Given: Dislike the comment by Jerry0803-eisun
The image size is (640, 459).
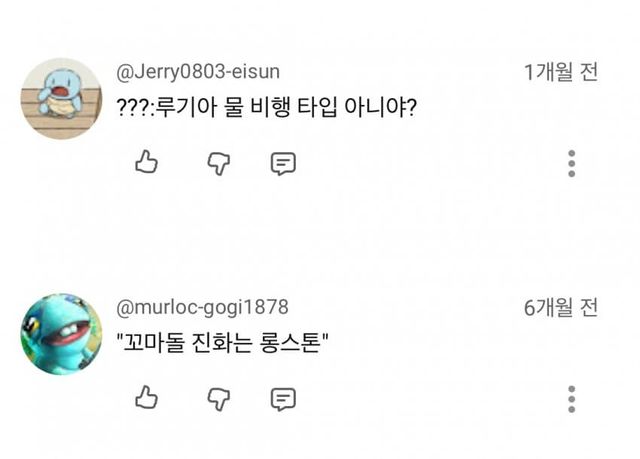Looking at the screenshot, I should point(216,162).
